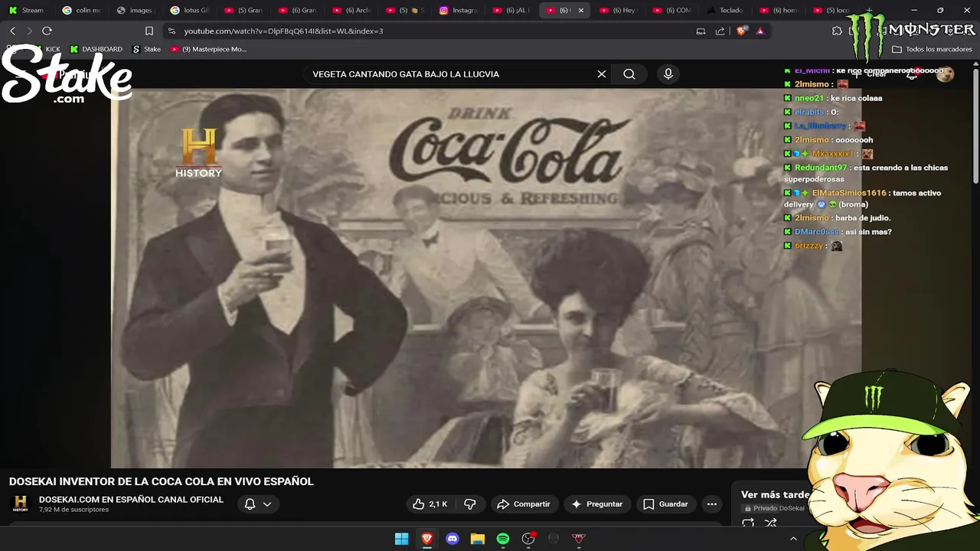
Task: Open the Brave Rewards triangle icon
Action: click(x=759, y=31)
